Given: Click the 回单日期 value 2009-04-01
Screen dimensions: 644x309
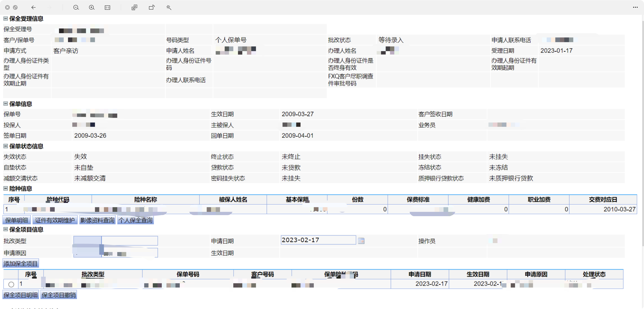Looking at the screenshot, I should click(298, 136).
